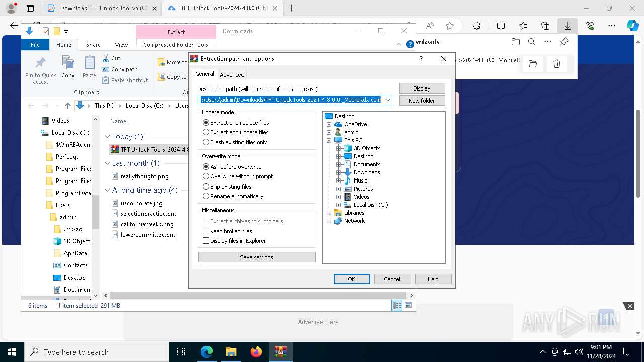
Task: Click the New folder button
Action: 422,100
